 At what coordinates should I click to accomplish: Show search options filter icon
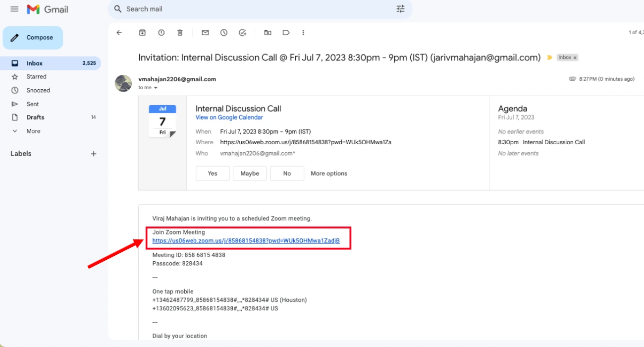coord(400,9)
